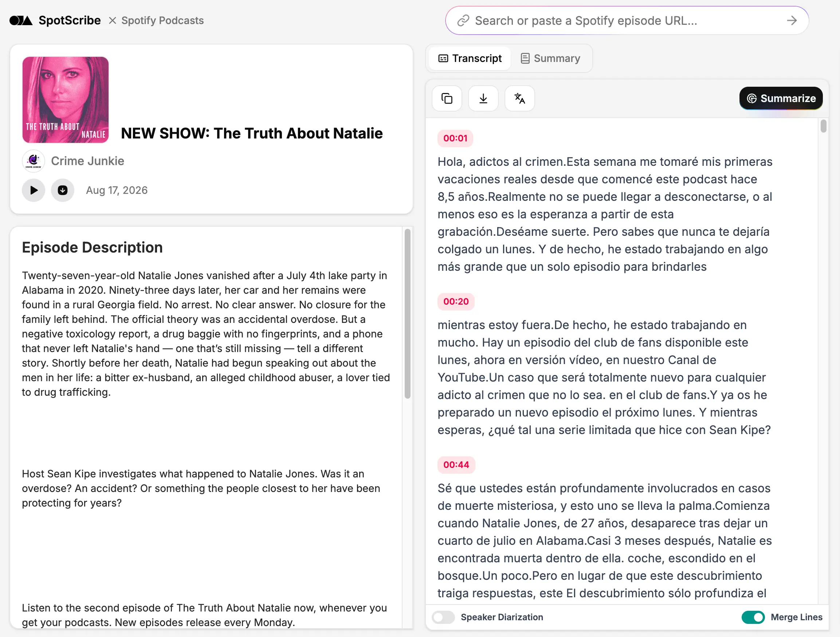Click the link icon in search bar
The image size is (840, 637).
[463, 20]
